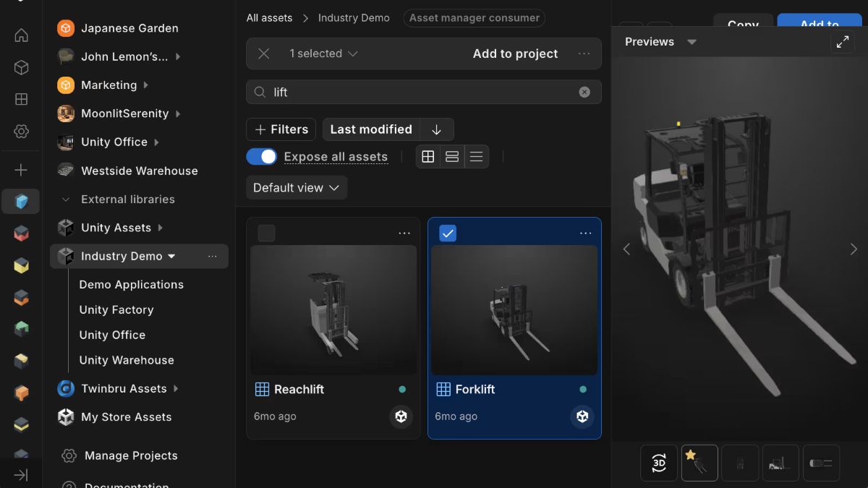The width and height of the screenshot is (868, 488).
Task: Click Add to project button
Action: [515, 53]
